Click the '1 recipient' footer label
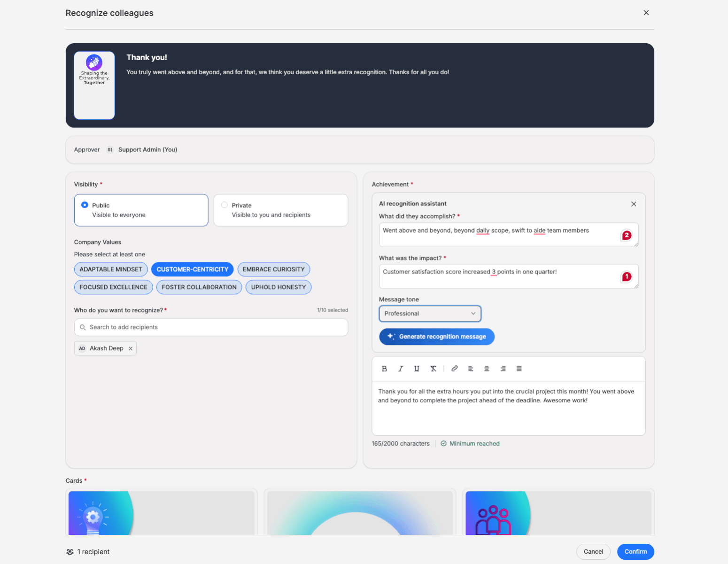 [93, 552]
